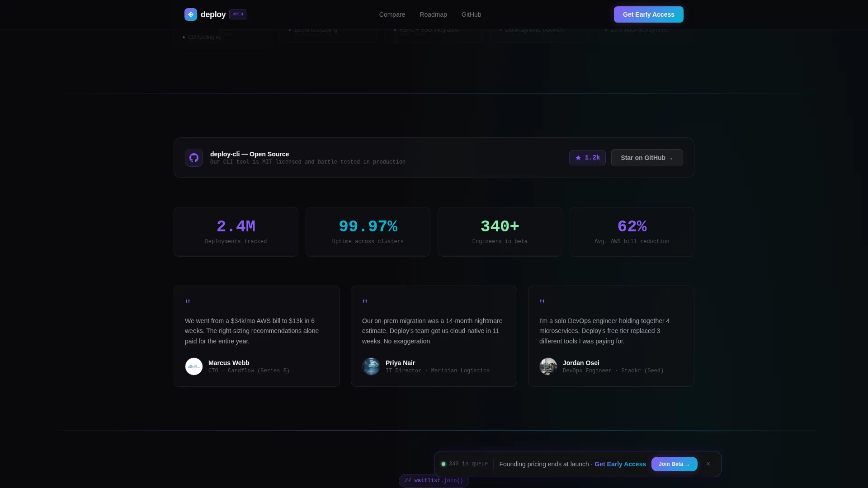
Task: Click the 1.2k star count badge
Action: pos(587,158)
